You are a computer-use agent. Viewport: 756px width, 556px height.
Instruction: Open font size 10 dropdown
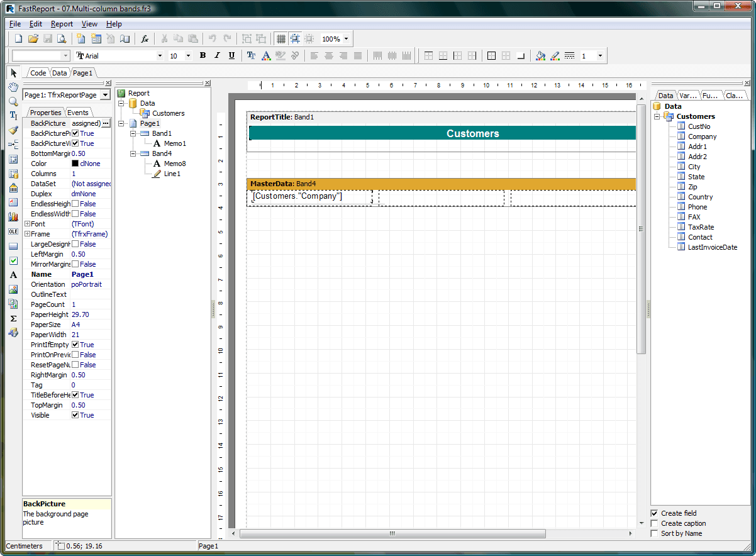point(189,56)
